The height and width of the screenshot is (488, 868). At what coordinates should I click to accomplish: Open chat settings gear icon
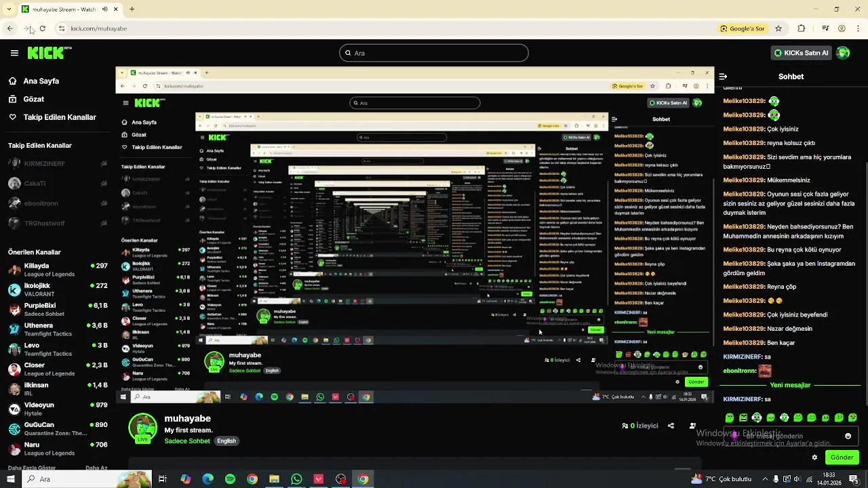[814, 457]
